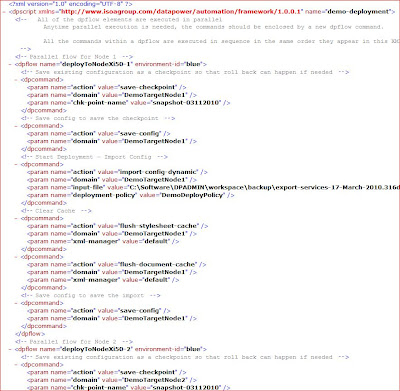Click the 'demo-deployment' name value
This screenshot has width=400, height=391.
358,12
